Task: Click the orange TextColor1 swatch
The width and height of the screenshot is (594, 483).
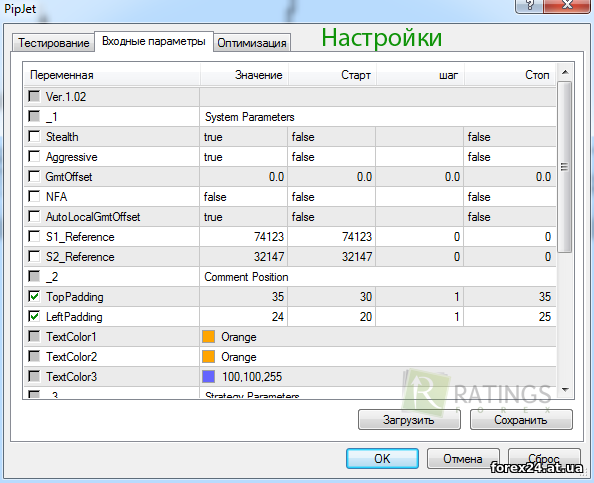Action: (x=208, y=336)
